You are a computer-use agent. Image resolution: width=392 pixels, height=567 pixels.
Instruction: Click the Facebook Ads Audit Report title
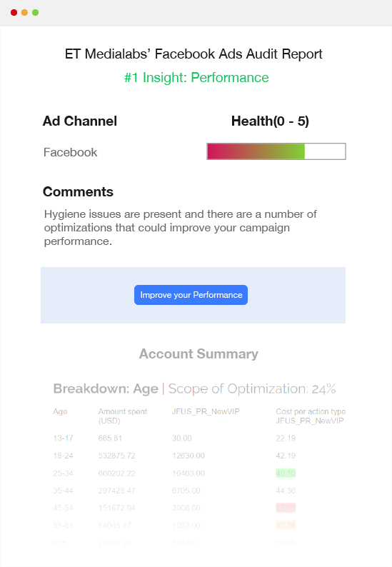coord(194,54)
